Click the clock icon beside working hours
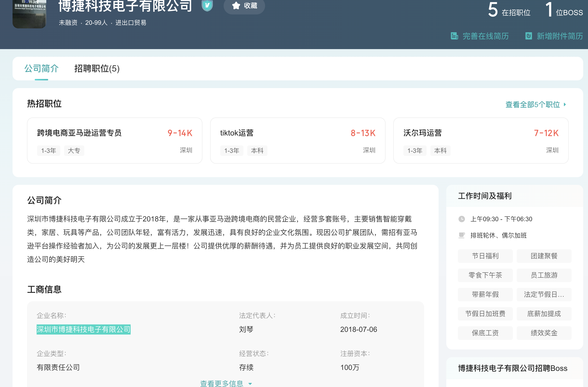The image size is (588, 387). pos(461,219)
